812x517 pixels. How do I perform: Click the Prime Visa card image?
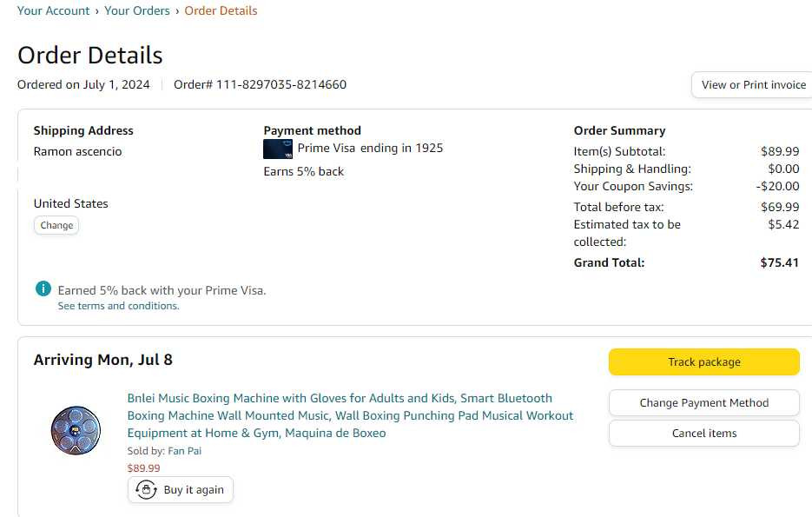tap(278, 149)
